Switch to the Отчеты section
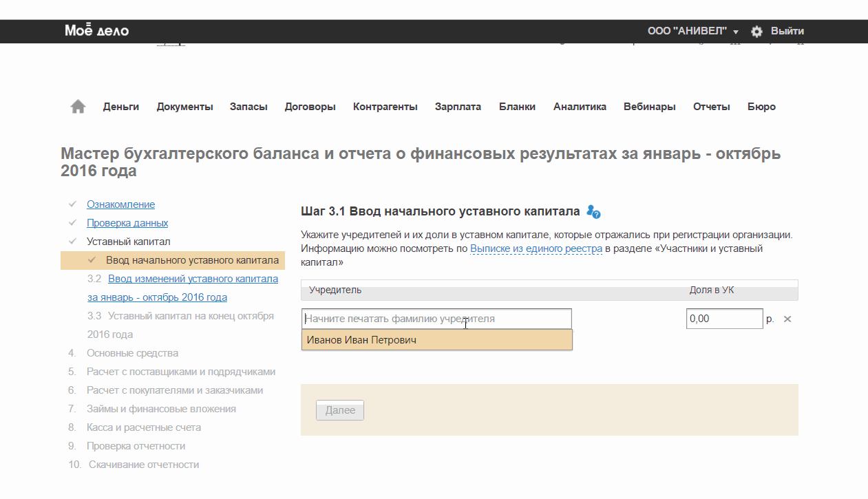Image resolution: width=868 pixels, height=499 pixels. pos(711,107)
